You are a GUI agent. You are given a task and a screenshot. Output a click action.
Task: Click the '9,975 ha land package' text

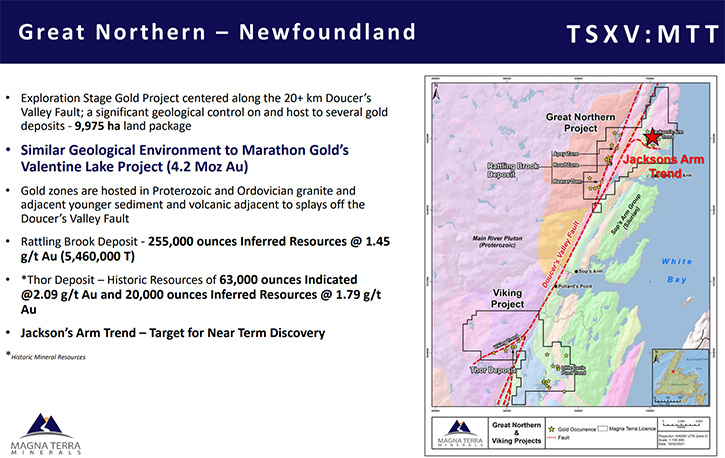133,126
